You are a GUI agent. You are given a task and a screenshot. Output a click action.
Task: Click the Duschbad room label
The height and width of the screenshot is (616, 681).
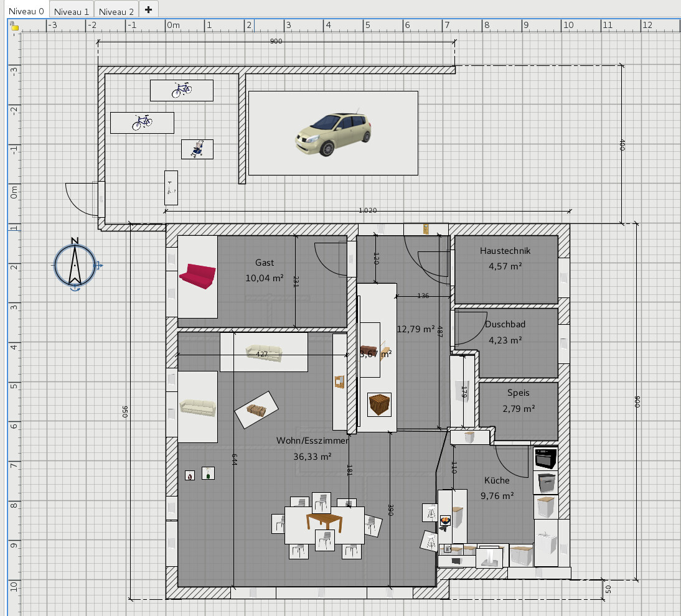pos(505,325)
